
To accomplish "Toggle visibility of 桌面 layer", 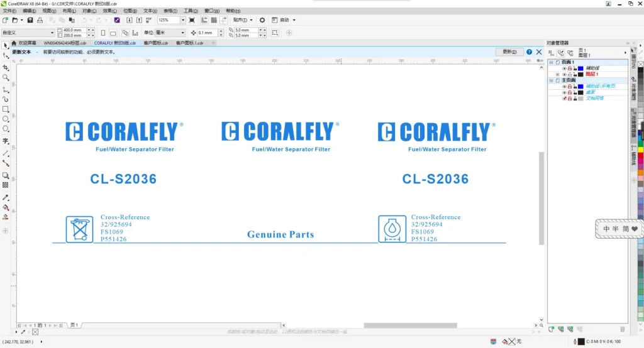I will [564, 92].
